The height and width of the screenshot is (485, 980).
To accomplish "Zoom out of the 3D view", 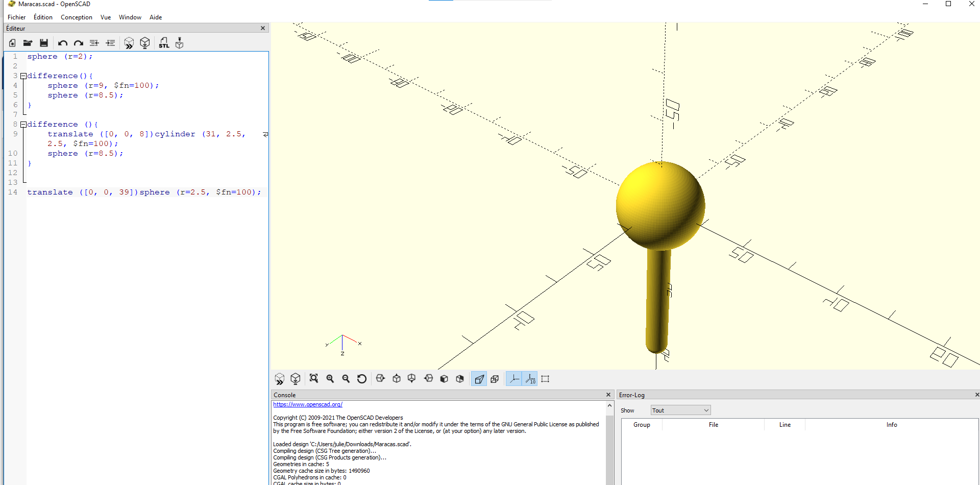I will [x=346, y=379].
